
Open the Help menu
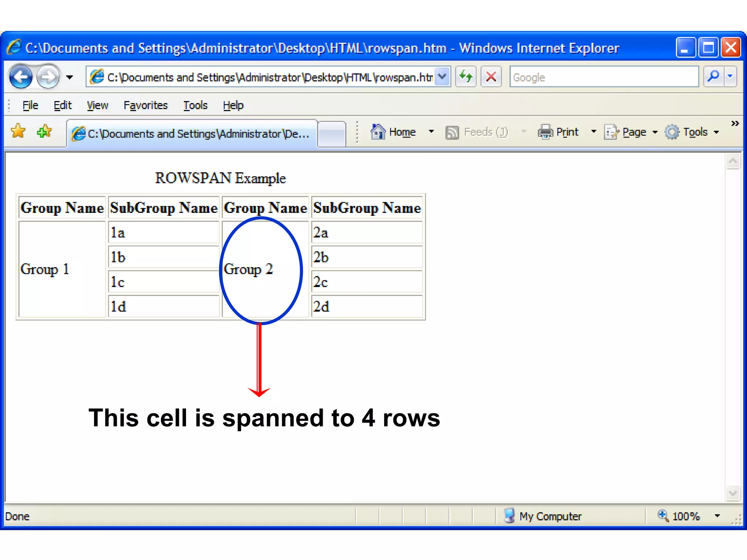point(233,105)
